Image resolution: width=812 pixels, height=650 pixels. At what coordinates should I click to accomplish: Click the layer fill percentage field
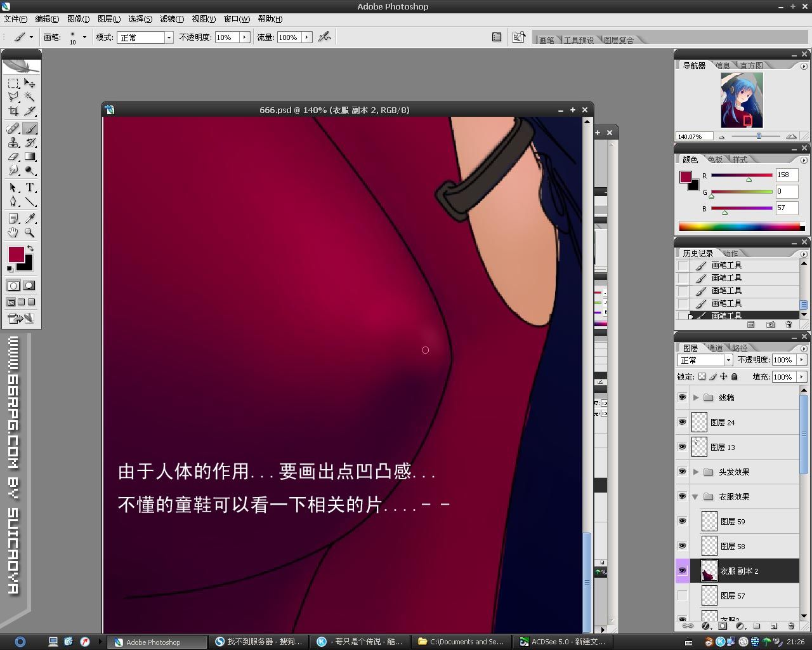(784, 376)
